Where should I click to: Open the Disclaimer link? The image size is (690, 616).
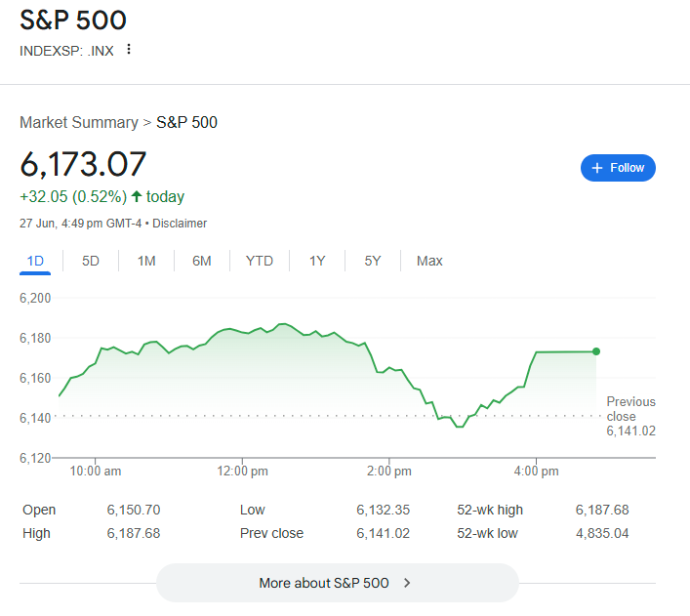coord(180,224)
